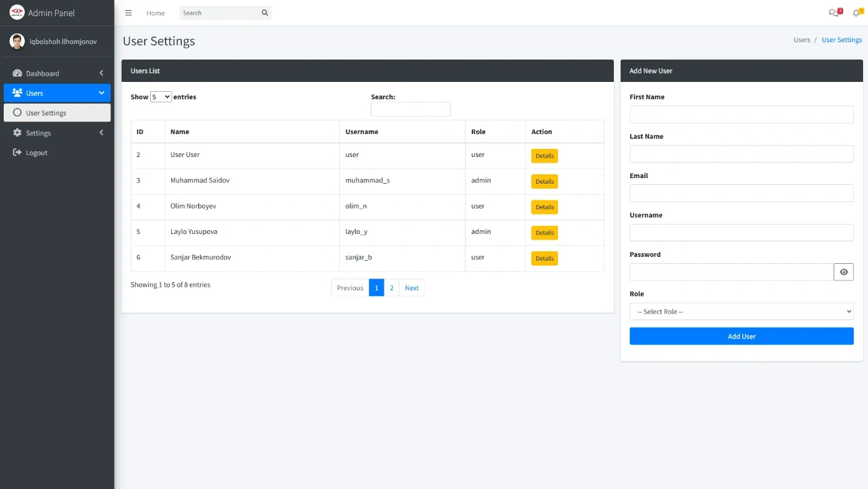Sort by Role column header
The width and height of the screenshot is (868, 489).
tap(495, 132)
